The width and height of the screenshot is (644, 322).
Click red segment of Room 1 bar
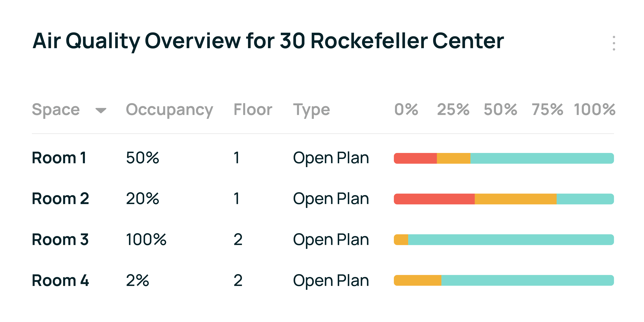coord(415,158)
